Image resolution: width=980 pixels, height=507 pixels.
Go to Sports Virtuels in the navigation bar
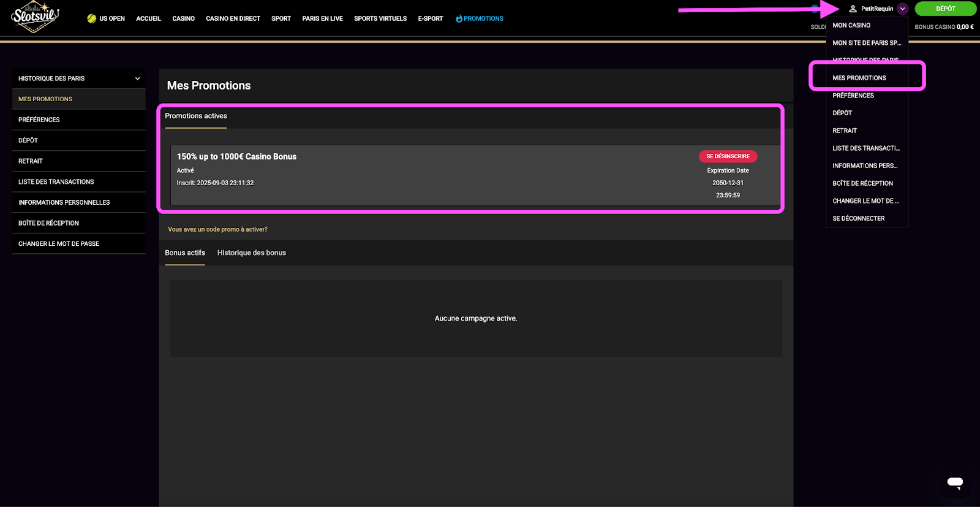[380, 18]
